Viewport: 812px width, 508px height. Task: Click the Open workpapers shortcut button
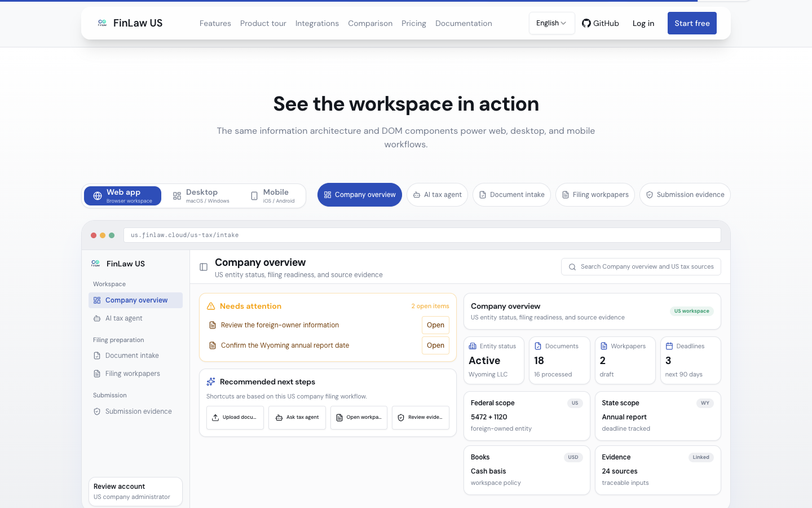359,418
